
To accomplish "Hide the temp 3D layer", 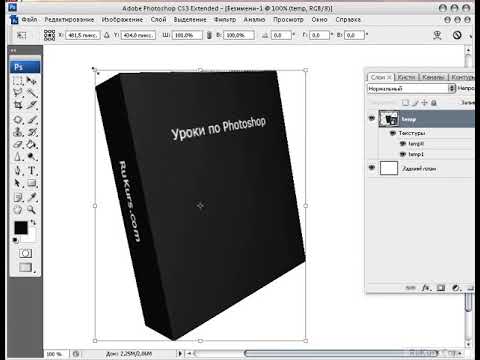I will tap(372, 118).
